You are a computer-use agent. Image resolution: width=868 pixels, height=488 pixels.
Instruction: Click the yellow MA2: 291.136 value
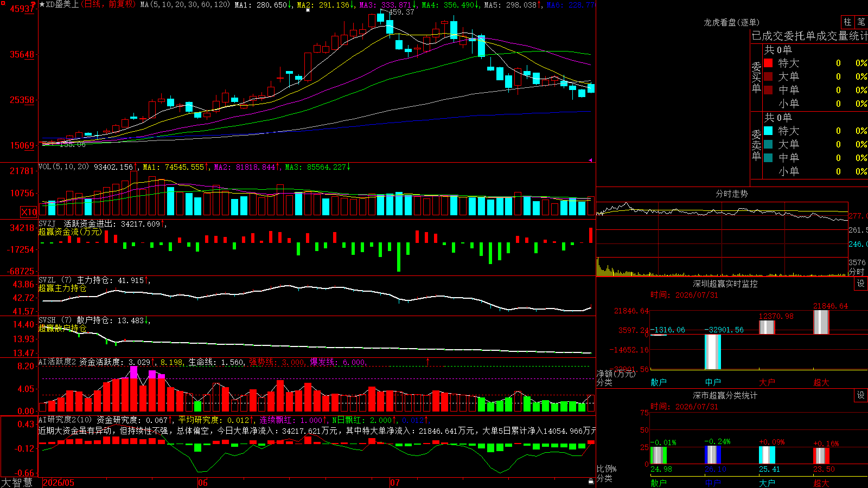(x=326, y=4)
